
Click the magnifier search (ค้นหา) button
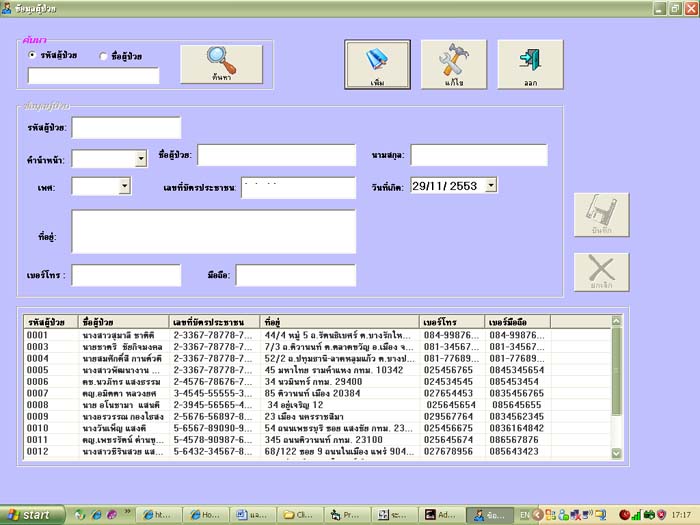point(221,63)
